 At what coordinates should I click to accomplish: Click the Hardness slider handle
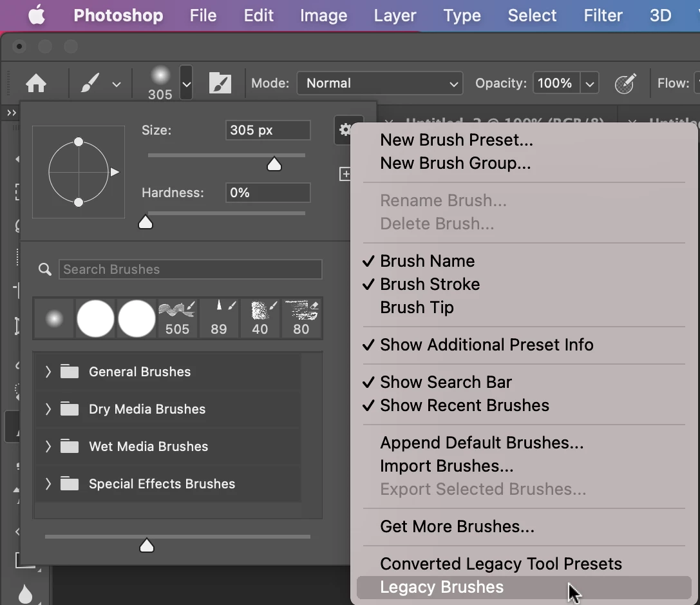click(146, 222)
